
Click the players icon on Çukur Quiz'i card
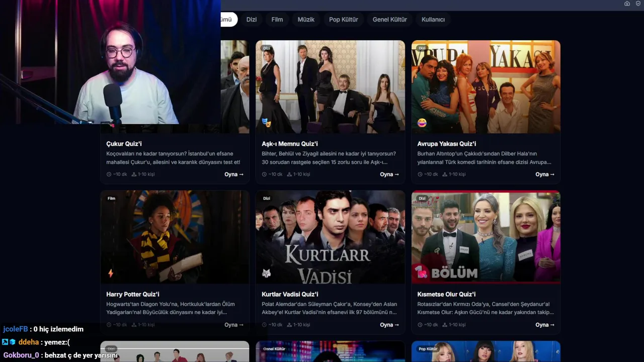click(x=134, y=174)
